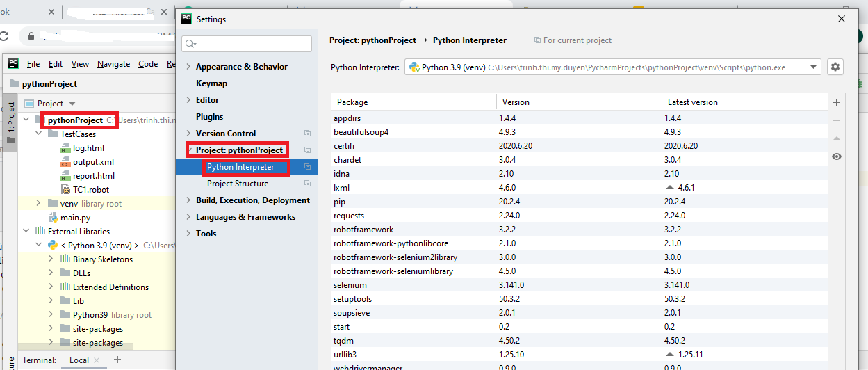868x370 pixels.
Task: Expand the Tools settings group
Action: click(x=188, y=234)
